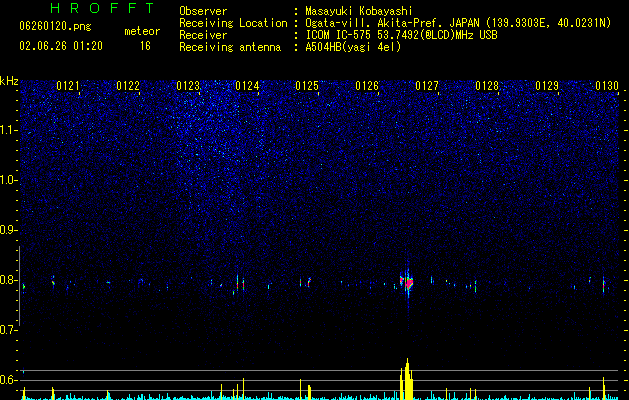Click the Receiving antenna label
This screenshot has height=400, width=629.
(x=230, y=47)
